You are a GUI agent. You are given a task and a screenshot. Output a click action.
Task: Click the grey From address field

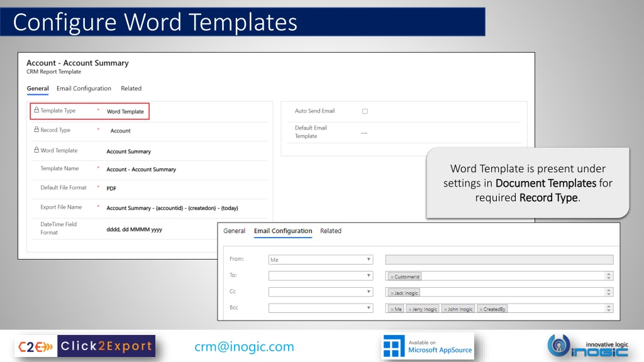tap(499, 260)
